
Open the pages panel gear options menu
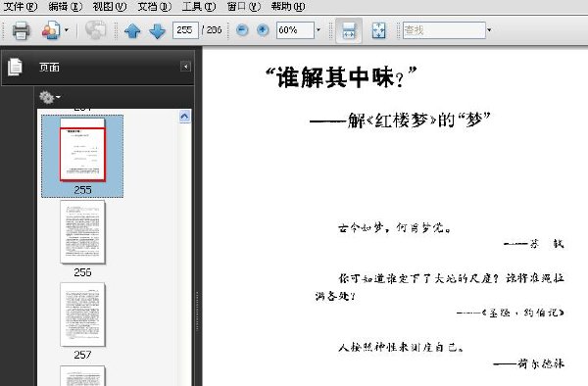(x=50, y=97)
